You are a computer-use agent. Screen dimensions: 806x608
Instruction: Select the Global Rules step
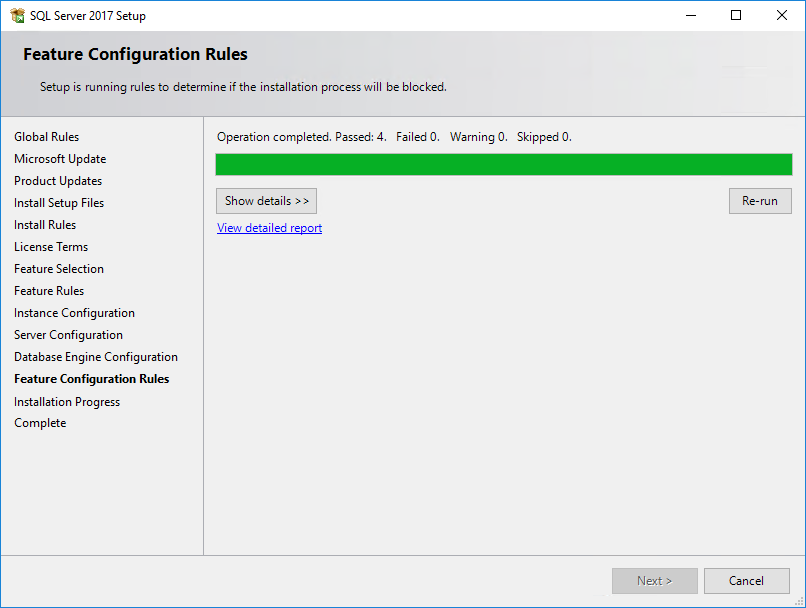(47, 137)
